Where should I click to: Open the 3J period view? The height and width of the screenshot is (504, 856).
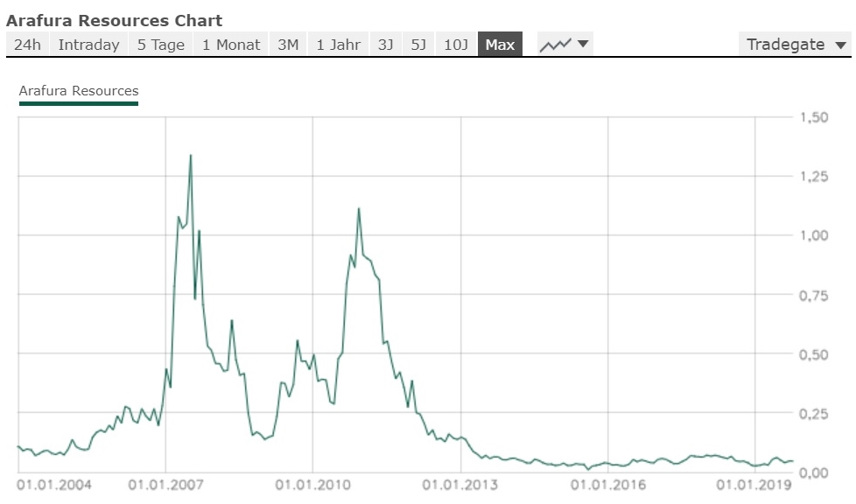click(x=385, y=44)
